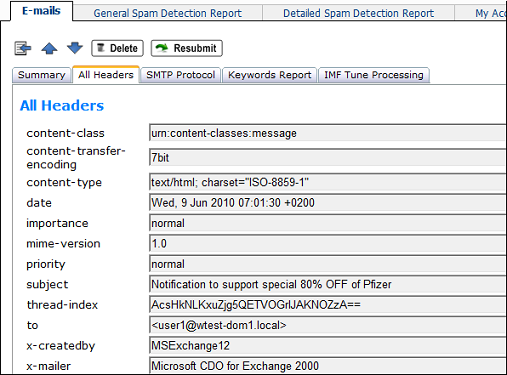Click the 'content-type' label
Screen dimensions: 507x375
[x=64, y=183]
